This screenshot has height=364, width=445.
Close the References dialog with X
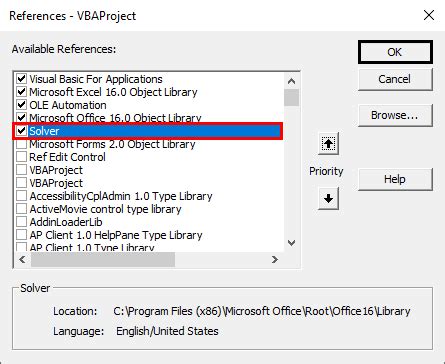[x=429, y=15]
